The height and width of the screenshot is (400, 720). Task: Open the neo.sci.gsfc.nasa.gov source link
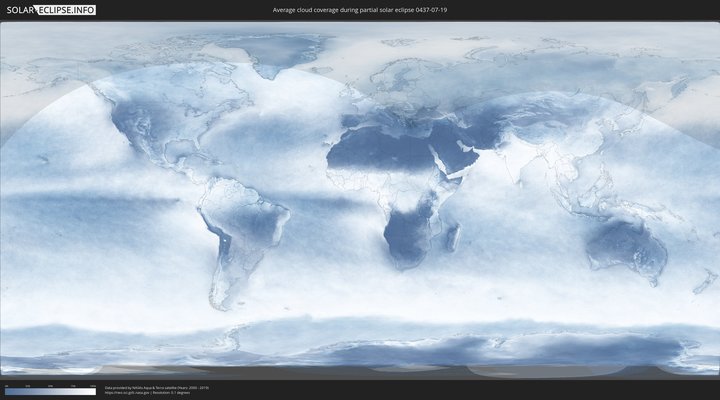(125, 393)
